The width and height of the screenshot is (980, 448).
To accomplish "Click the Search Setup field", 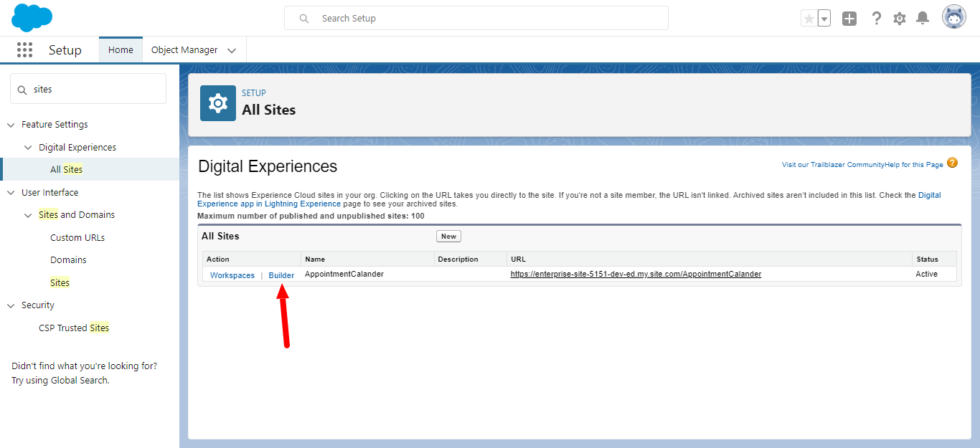I will point(476,18).
